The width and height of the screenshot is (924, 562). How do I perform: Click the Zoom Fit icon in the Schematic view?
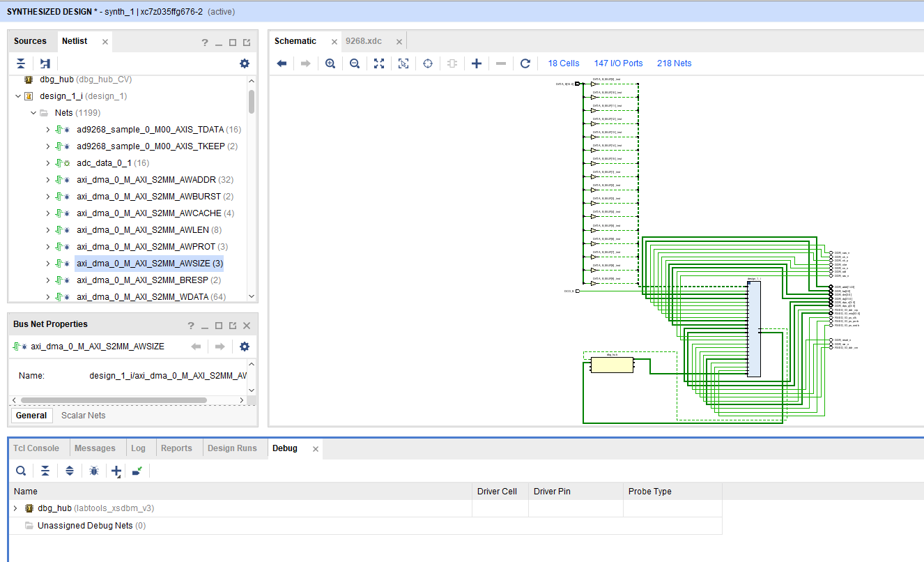(378, 63)
